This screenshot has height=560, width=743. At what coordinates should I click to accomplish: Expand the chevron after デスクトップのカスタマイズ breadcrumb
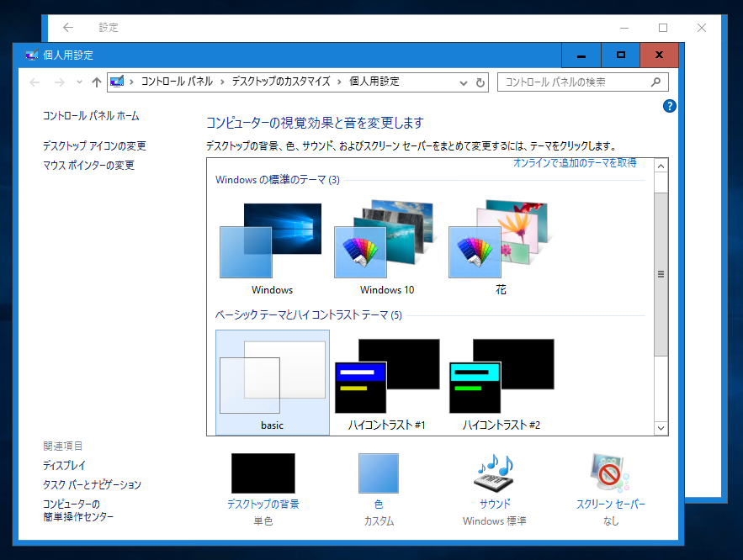(339, 82)
